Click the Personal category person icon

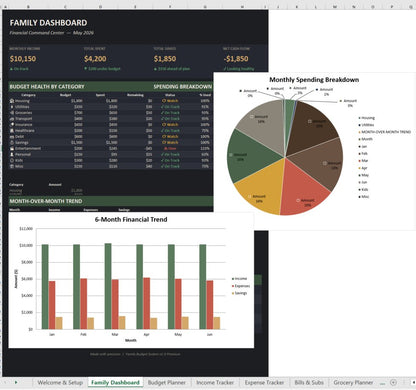(x=12, y=154)
